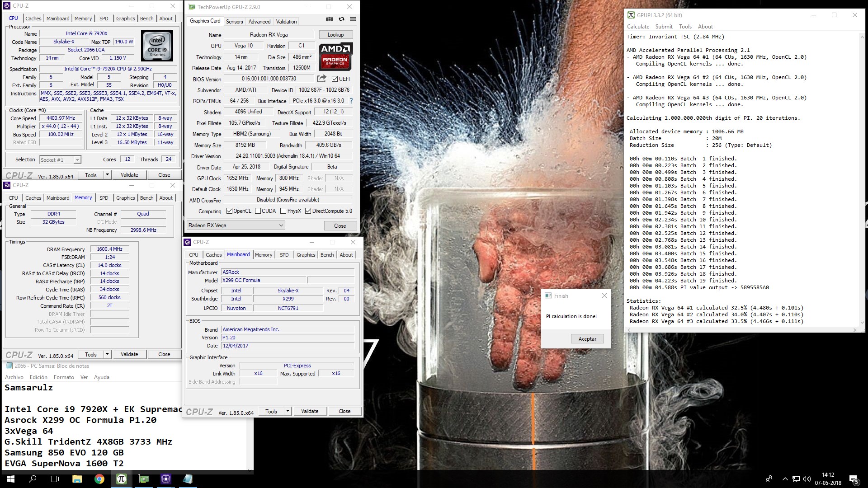Open the Tools menu in GPUPI

point(685,27)
